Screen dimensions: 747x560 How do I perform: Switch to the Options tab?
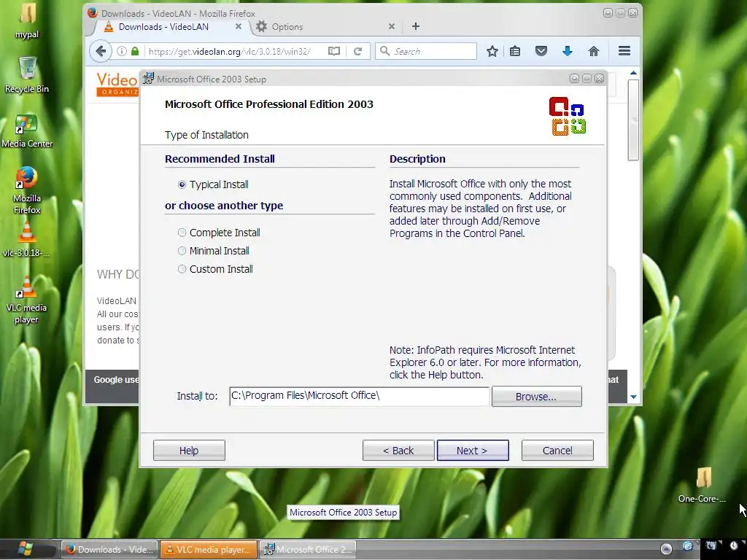(x=287, y=27)
